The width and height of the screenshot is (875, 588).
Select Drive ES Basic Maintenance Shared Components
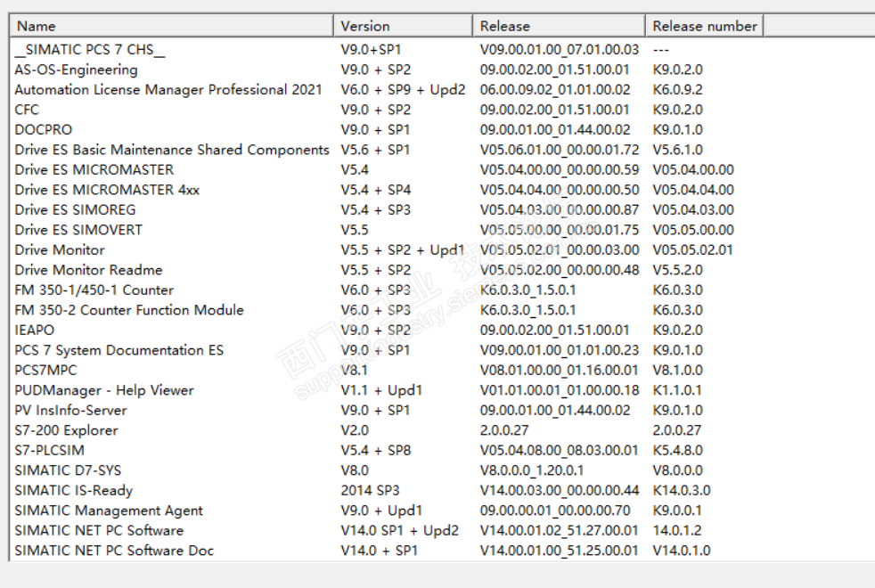pos(172,150)
